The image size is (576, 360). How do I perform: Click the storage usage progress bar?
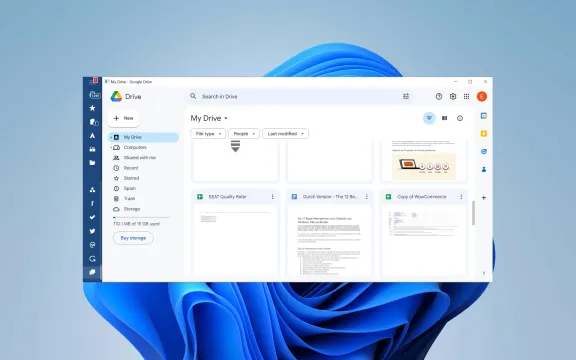point(141,217)
